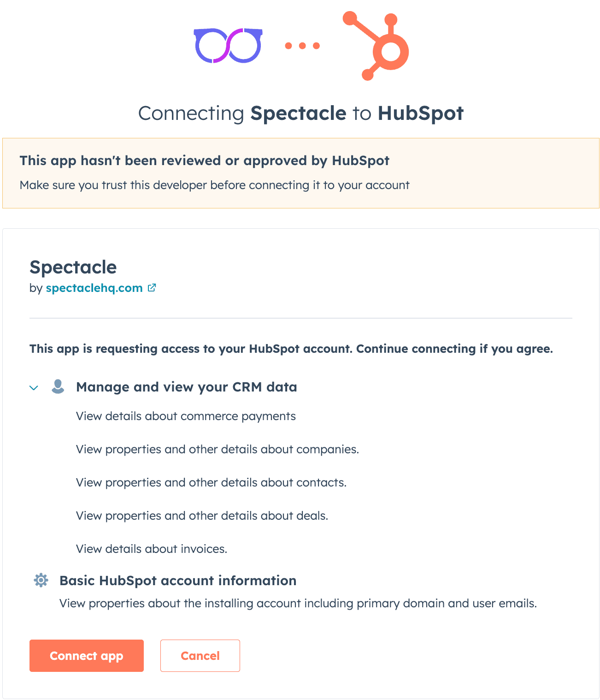Select the companies permission line
The width and height of the screenshot is (600, 700).
(217, 450)
